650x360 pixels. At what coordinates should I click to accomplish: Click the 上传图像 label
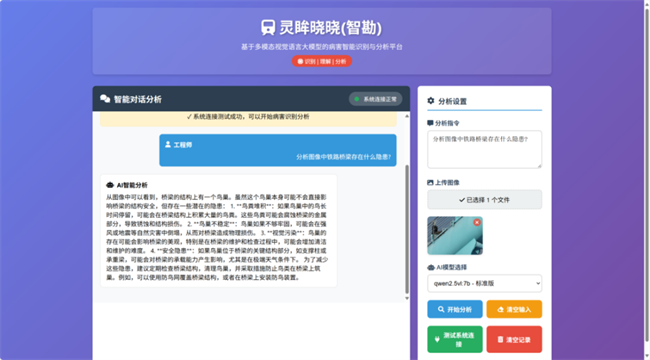pos(447,182)
